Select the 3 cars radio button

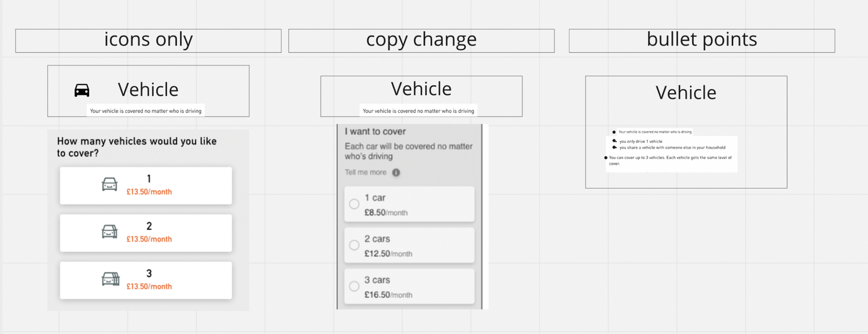point(354,287)
